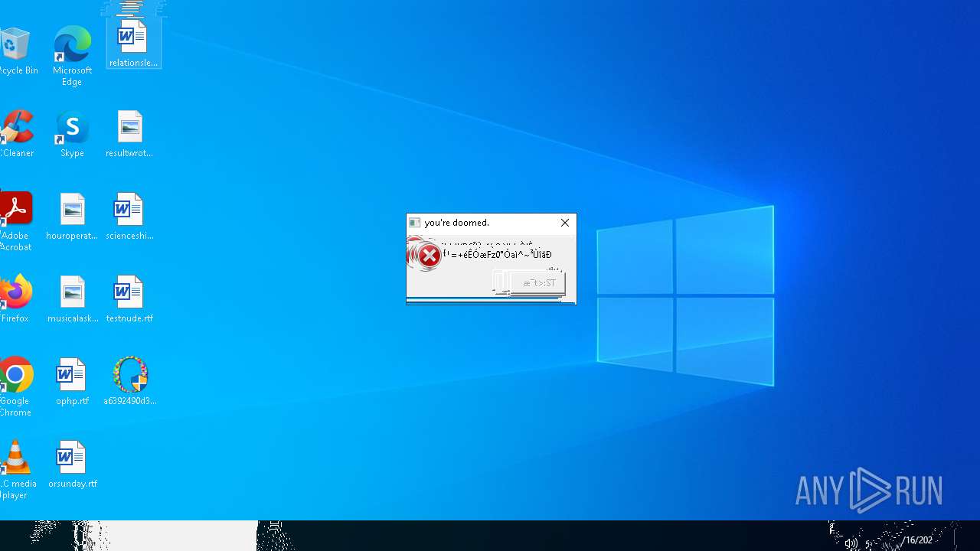Click the garbled error message text
The width and height of the screenshot is (980, 551).
[x=497, y=255]
